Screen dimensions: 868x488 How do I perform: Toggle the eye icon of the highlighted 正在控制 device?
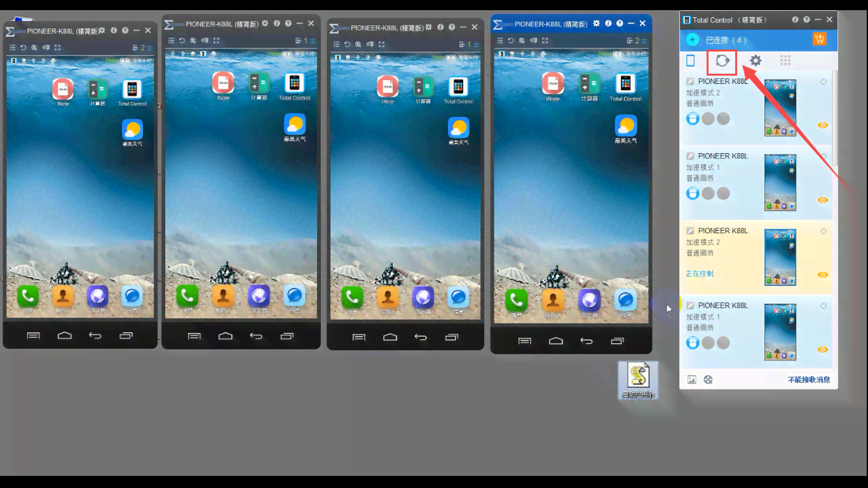(823, 275)
